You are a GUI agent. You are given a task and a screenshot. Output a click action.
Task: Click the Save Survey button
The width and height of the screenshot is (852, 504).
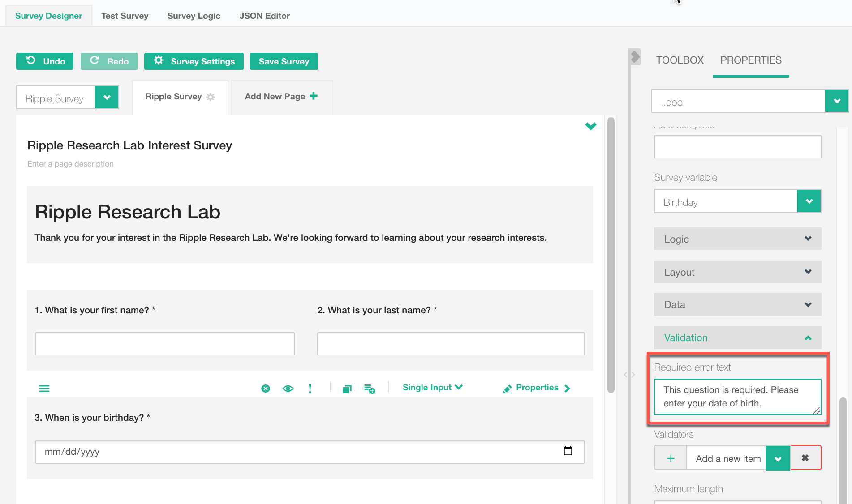coord(284,61)
